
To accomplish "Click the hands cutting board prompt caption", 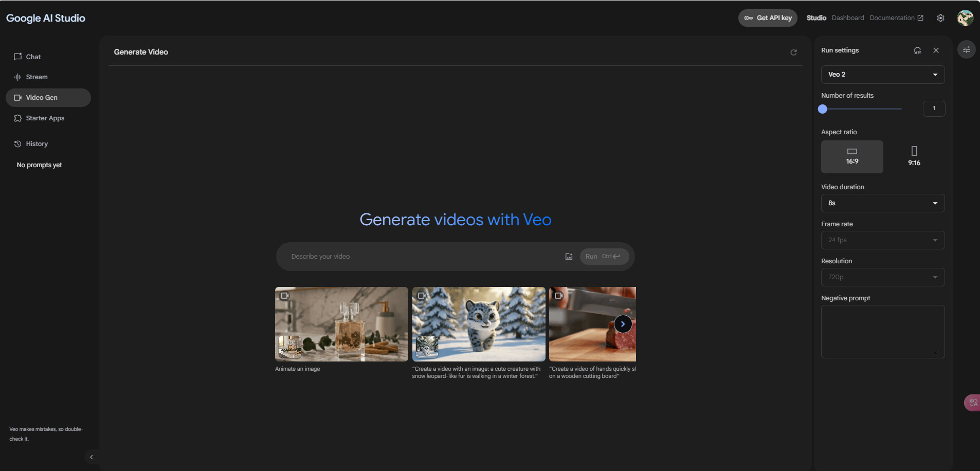I will click(x=592, y=372).
